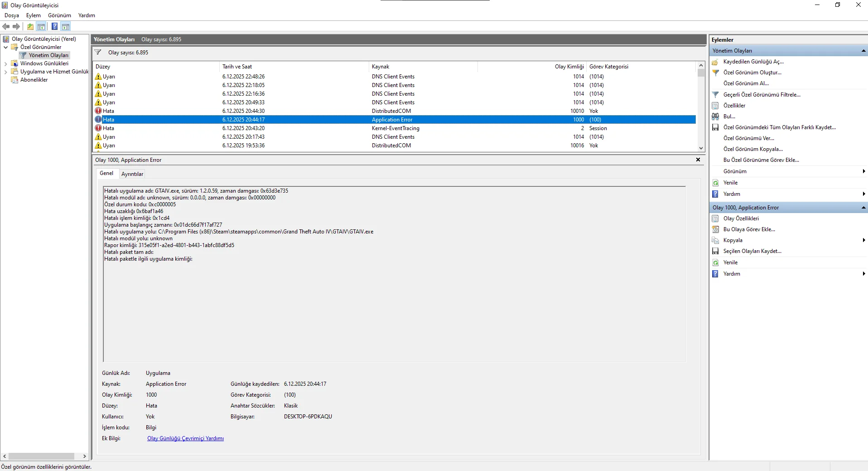Viewport: 868px width, 471px height.
Task: Select the 6.12.2025 22:18:05 DNS Client Events row
Action: pos(395,85)
